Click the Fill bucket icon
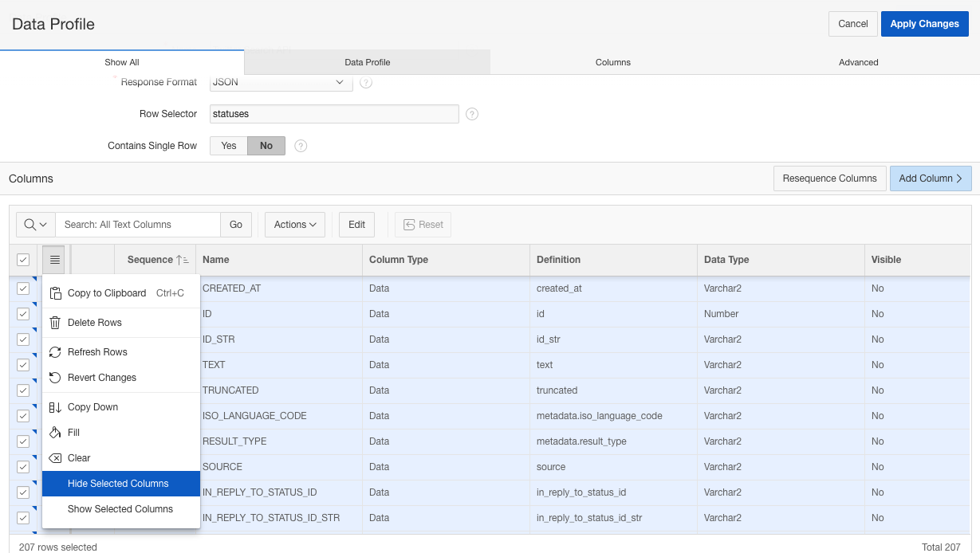 pos(55,433)
